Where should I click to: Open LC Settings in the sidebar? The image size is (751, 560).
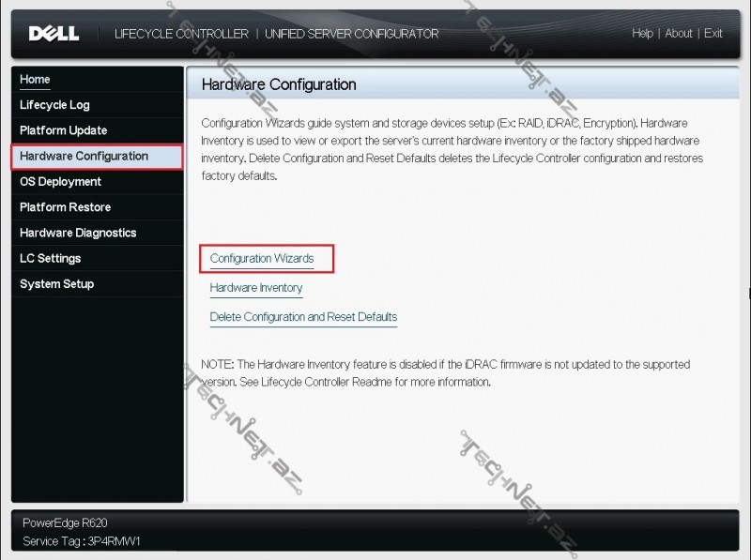click(x=50, y=258)
